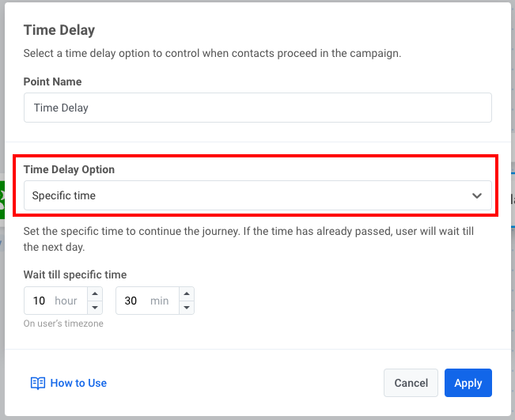515x420 pixels.
Task: Open the Time Delay Option dropdown
Action: 258,195
